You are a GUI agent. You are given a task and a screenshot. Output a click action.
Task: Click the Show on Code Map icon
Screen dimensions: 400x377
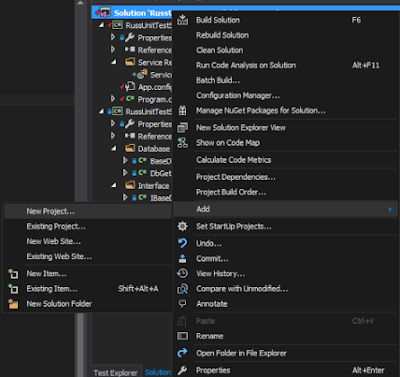182,143
